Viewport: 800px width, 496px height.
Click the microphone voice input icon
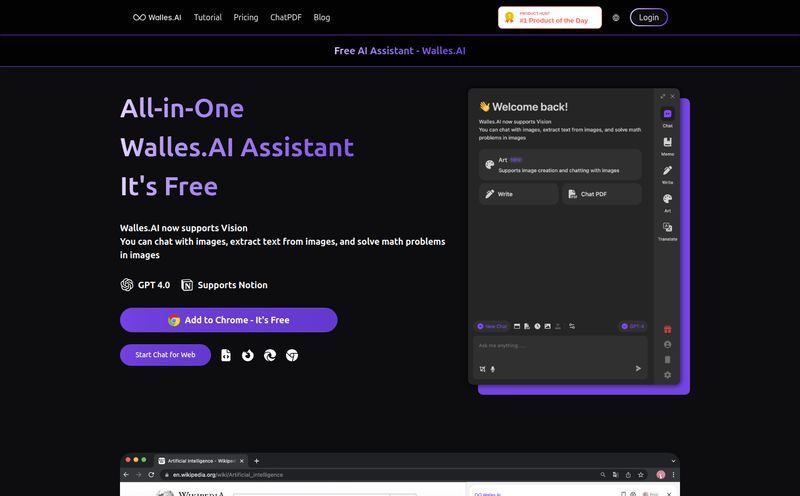(x=493, y=369)
